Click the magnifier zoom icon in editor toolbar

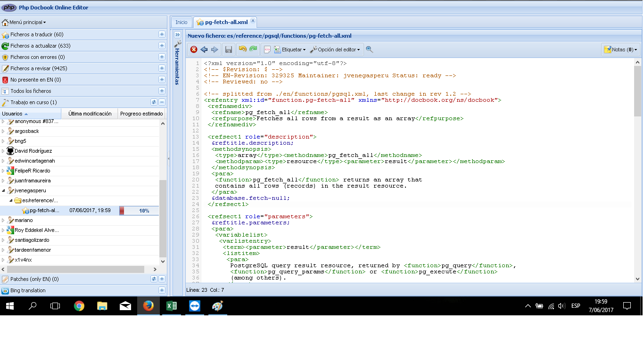369,49
